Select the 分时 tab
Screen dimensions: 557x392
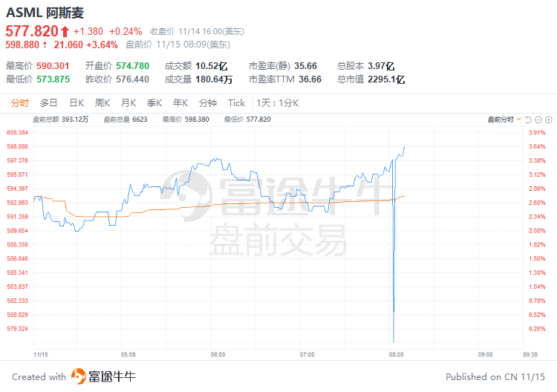[x=19, y=103]
